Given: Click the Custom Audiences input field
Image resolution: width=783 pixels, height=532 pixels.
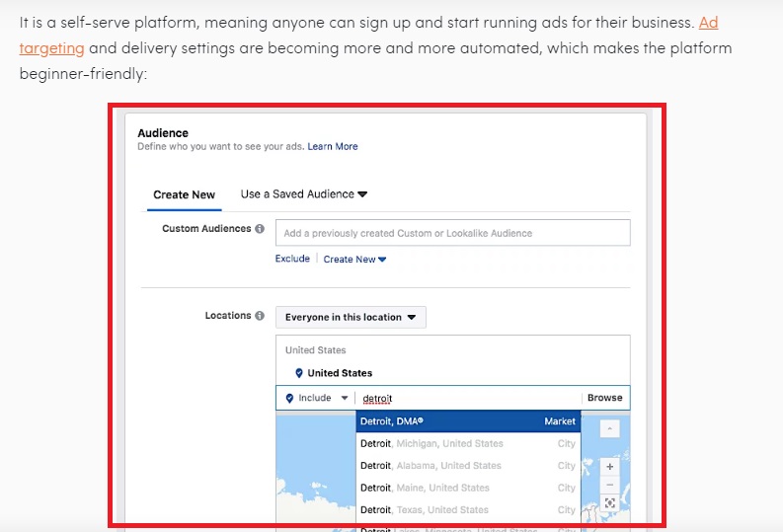Looking at the screenshot, I should click(452, 233).
